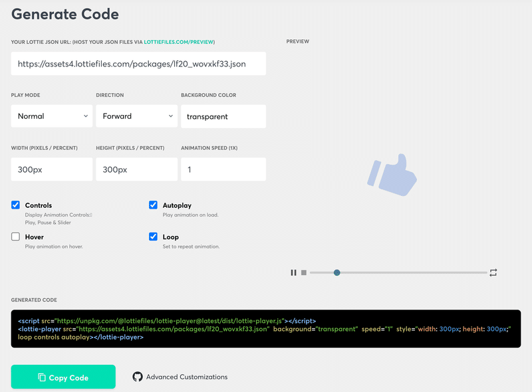Image resolution: width=532 pixels, height=392 pixels.
Task: Uncheck the Controls checkbox
Action: tap(15, 205)
